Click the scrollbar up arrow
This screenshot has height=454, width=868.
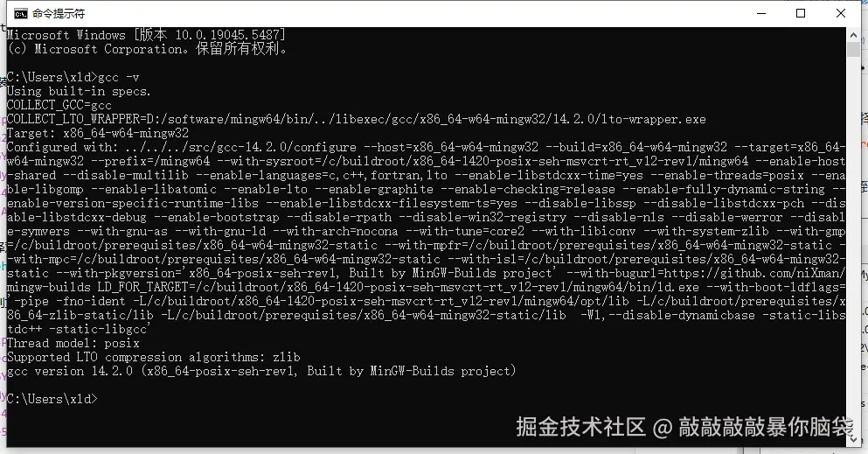click(853, 35)
